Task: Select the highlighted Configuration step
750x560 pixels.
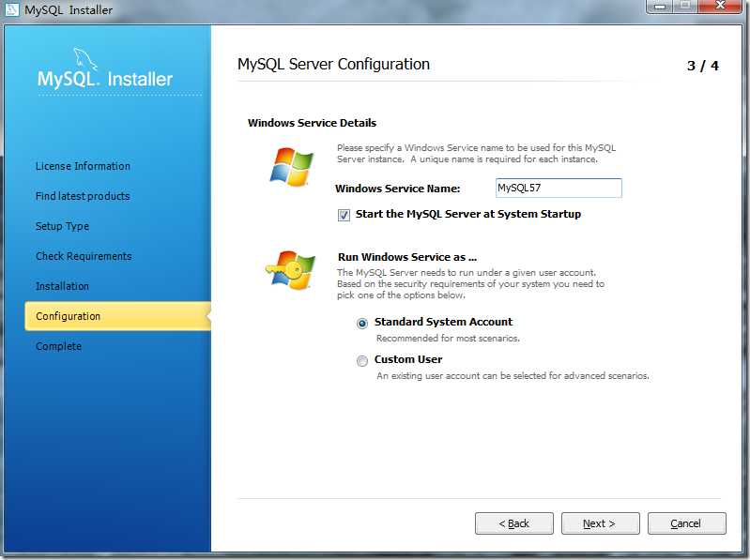Action: 117,316
